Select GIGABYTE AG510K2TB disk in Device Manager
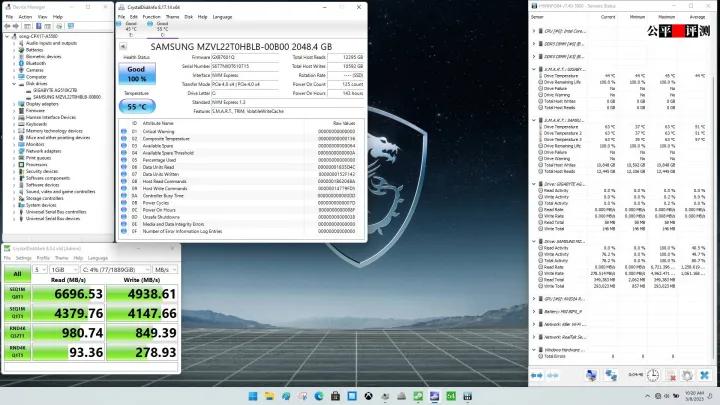This screenshot has height=405, width=720. tap(55, 90)
